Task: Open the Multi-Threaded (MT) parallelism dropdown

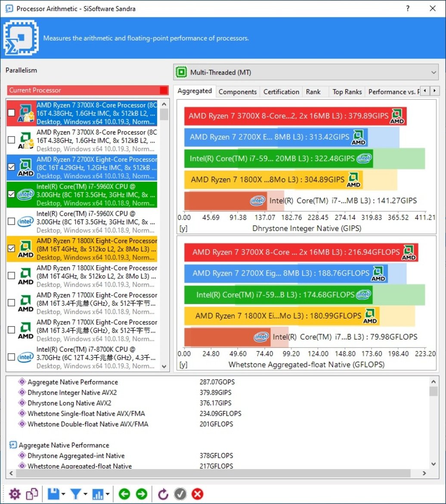Action: click(x=306, y=72)
